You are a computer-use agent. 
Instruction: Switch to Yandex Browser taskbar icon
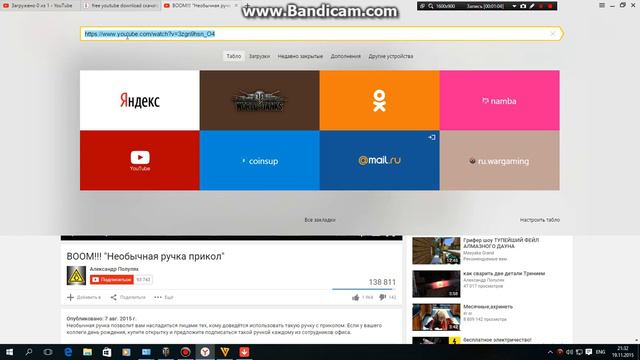tap(205, 352)
